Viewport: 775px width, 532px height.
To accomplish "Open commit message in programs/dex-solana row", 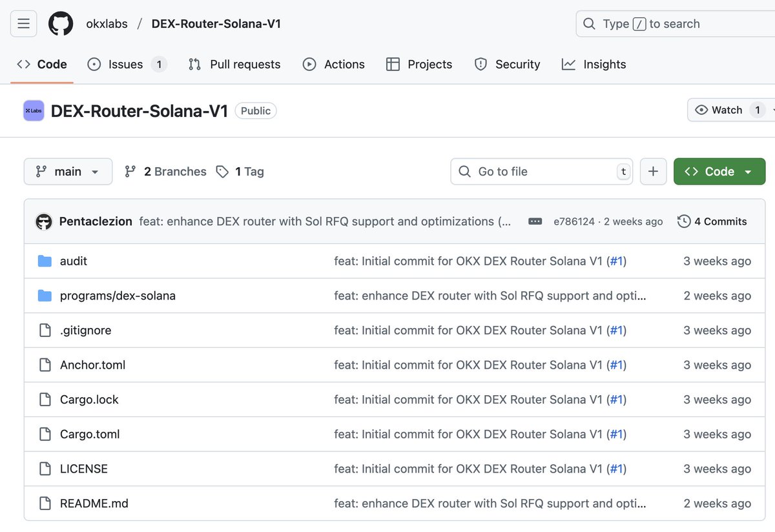I will pyautogui.click(x=490, y=296).
